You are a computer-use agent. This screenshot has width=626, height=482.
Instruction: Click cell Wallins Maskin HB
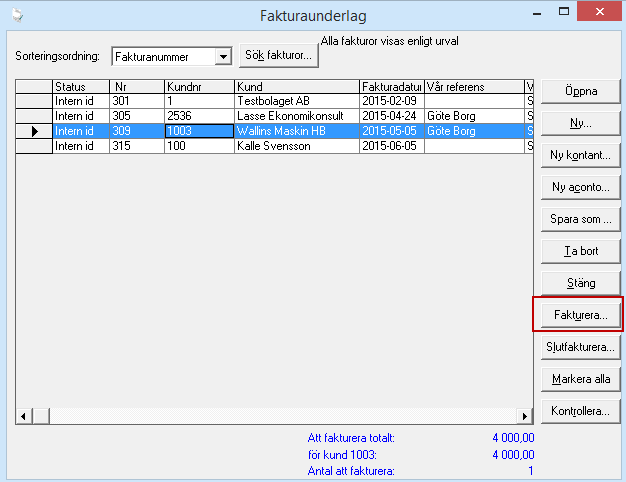pos(297,131)
